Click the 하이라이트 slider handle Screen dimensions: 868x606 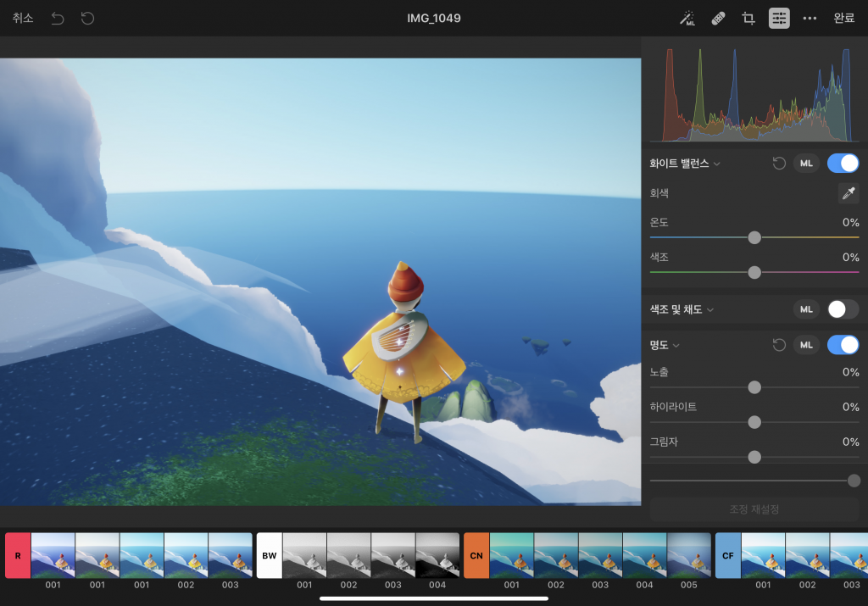[754, 422]
